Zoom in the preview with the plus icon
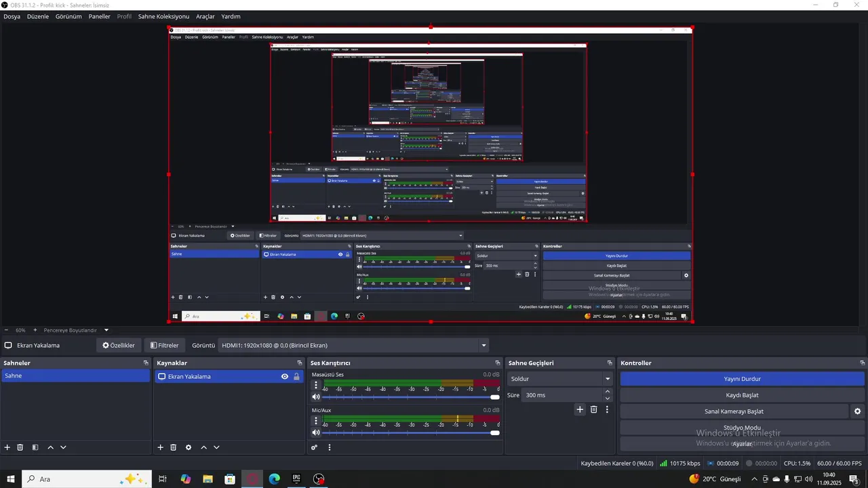The image size is (868, 488). tap(35, 330)
